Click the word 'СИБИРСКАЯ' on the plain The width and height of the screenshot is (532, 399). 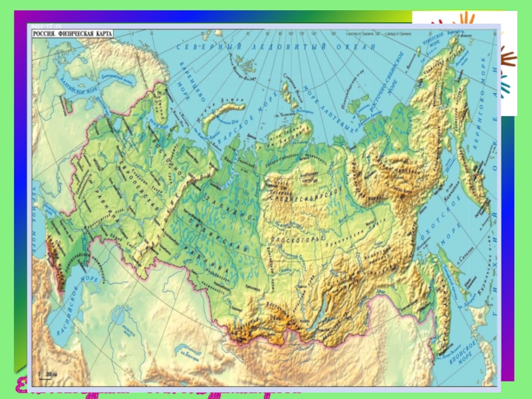tap(217, 234)
